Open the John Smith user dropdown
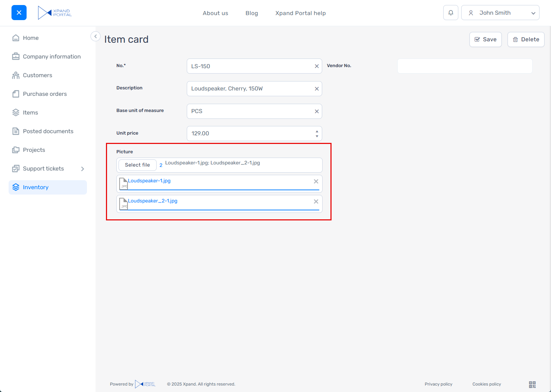The height and width of the screenshot is (392, 551). click(x=500, y=13)
